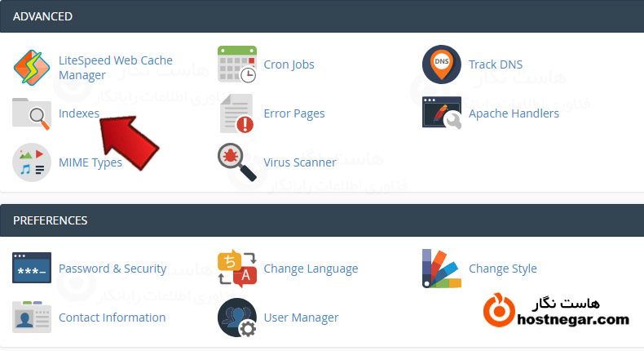Open the Change Language translate icon
Screen dimensions: 644x351
pos(237,269)
